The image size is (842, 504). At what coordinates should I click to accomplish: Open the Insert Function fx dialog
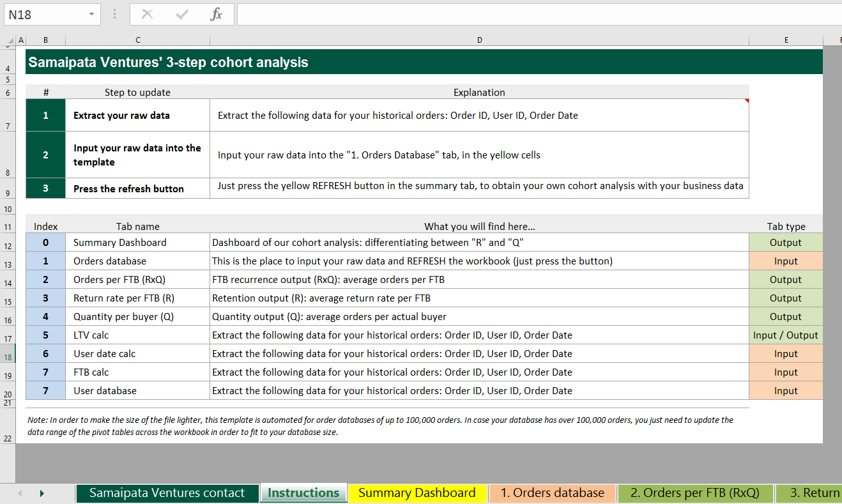pyautogui.click(x=217, y=14)
